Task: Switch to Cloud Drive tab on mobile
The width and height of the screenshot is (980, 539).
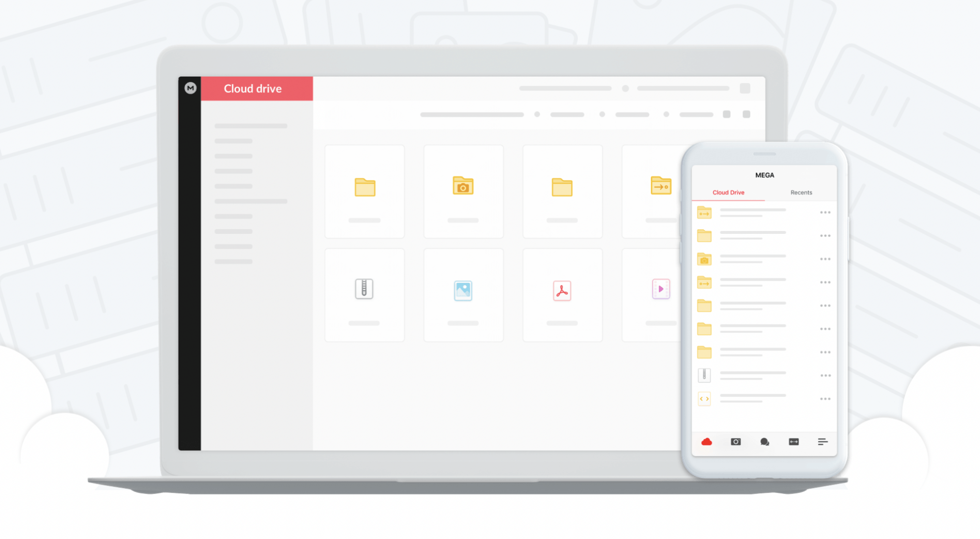Action: coord(728,192)
